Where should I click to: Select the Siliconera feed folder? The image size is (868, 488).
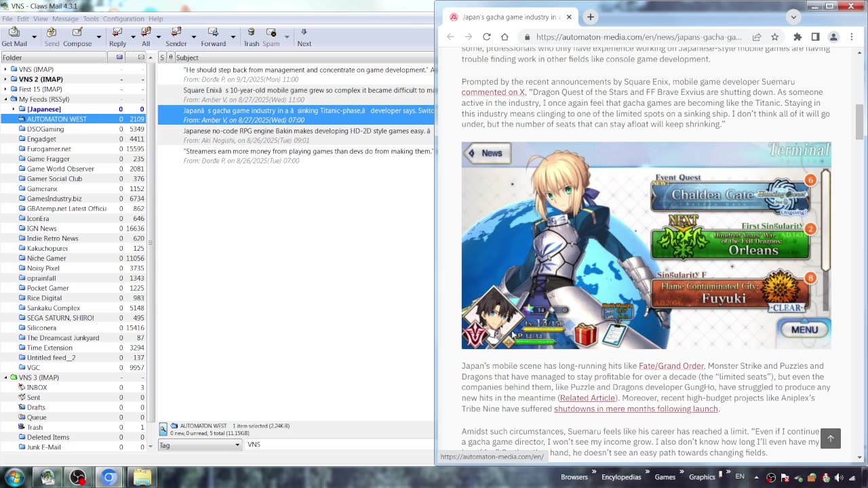41,328
